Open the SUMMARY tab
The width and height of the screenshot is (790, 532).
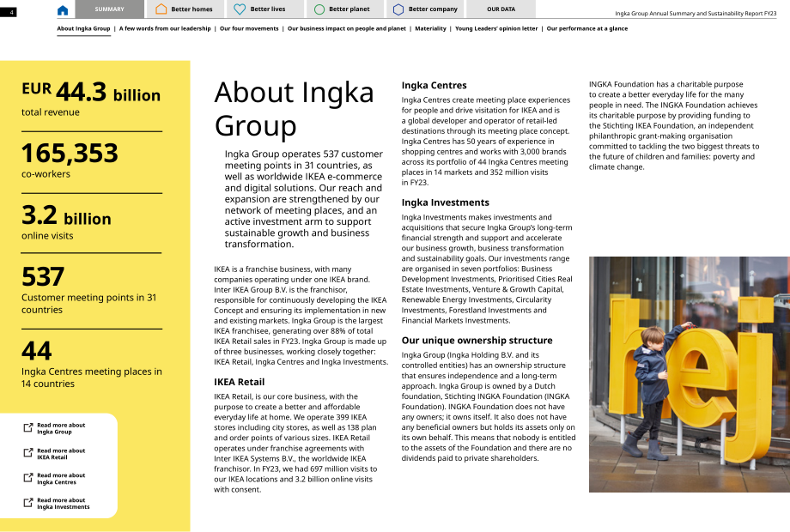(x=109, y=9)
